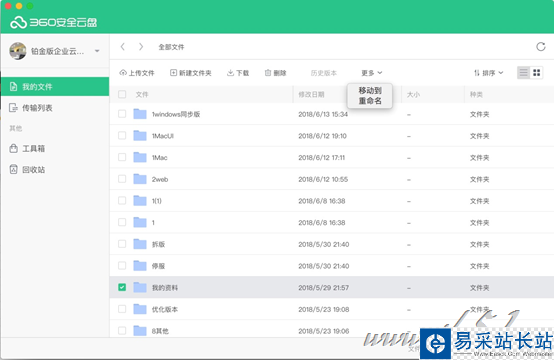Viewport: 554px width, 360px height.
Task: Sort by 种类 column header
Action: tap(476, 94)
